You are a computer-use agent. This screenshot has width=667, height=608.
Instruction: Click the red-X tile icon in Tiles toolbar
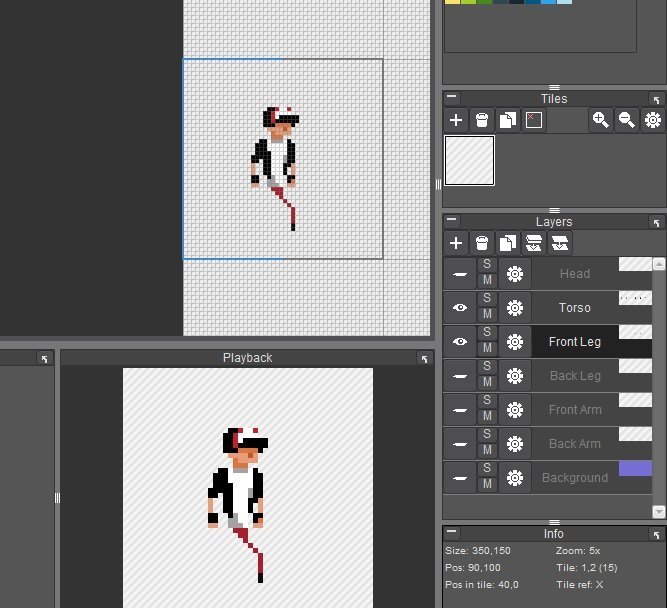(x=534, y=120)
